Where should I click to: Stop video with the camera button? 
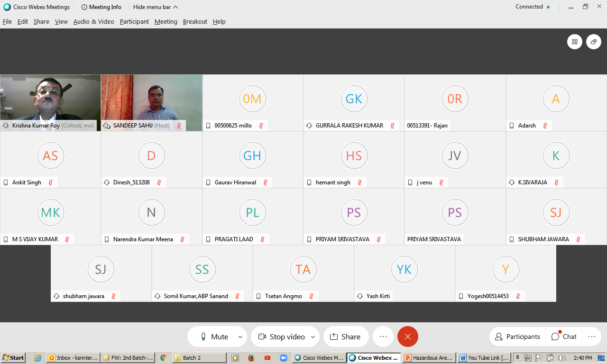282,337
